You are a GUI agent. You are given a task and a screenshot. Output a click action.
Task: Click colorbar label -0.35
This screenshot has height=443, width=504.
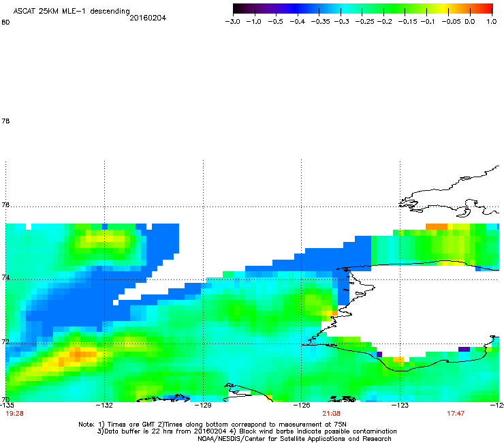tap(321, 22)
